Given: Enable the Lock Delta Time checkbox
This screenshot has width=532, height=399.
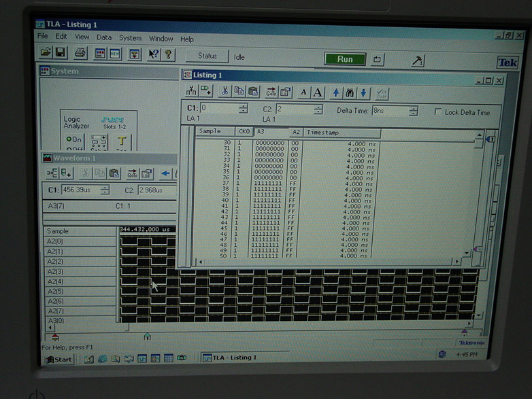Looking at the screenshot, I should coord(438,112).
